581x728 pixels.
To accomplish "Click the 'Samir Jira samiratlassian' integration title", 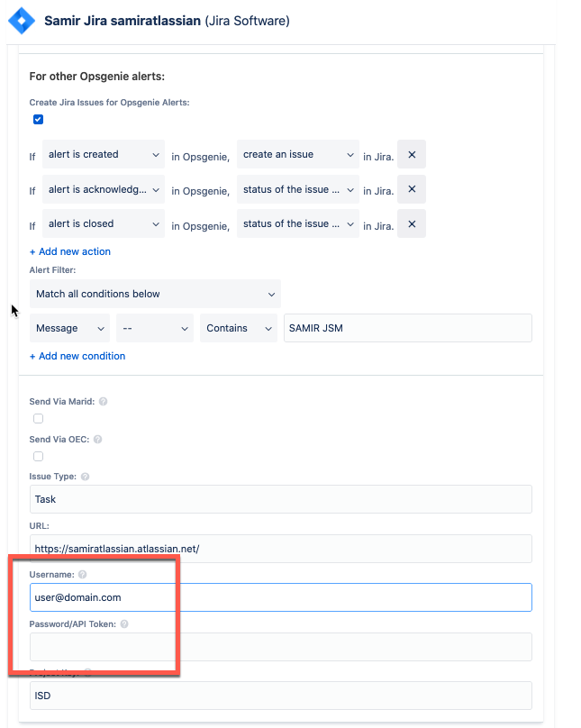I will click(x=123, y=21).
